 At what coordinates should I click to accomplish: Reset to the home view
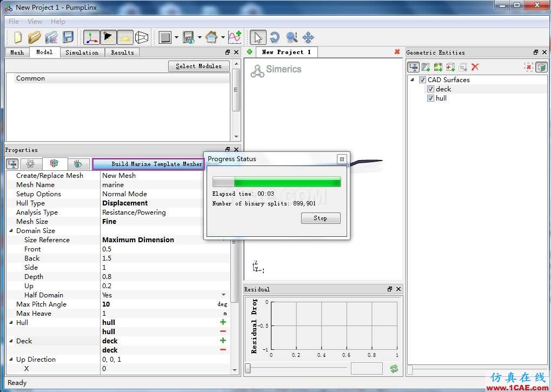pos(211,37)
